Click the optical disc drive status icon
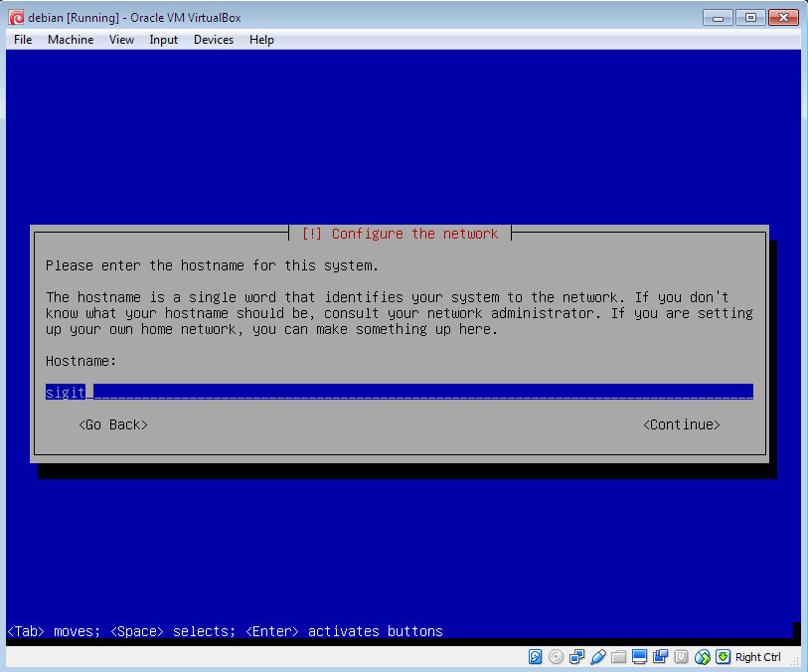 pos(556,656)
